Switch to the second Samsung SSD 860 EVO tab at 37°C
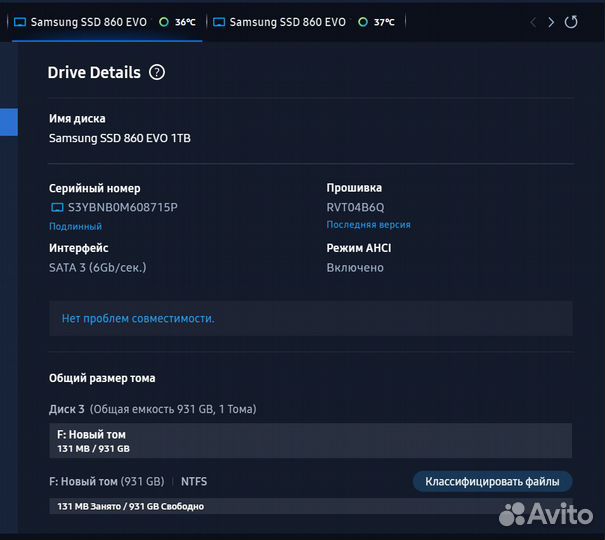The width and height of the screenshot is (605, 540). [305, 22]
